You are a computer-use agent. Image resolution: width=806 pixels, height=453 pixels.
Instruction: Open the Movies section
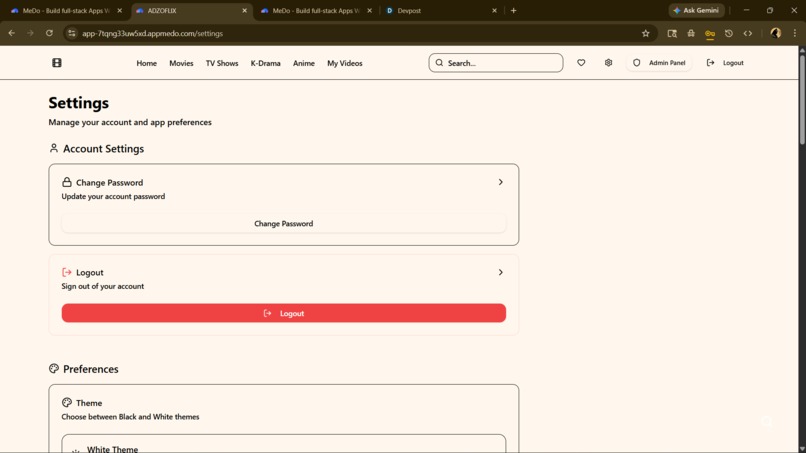181,63
